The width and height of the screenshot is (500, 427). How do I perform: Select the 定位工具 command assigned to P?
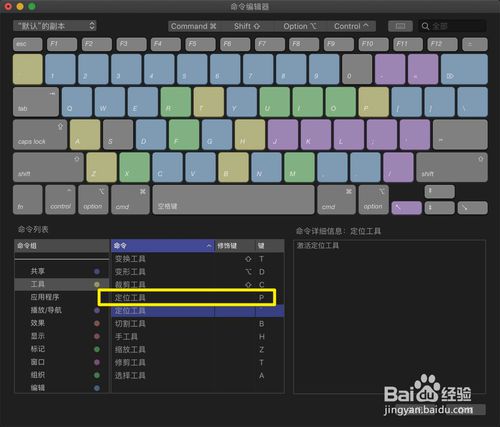[198, 298]
